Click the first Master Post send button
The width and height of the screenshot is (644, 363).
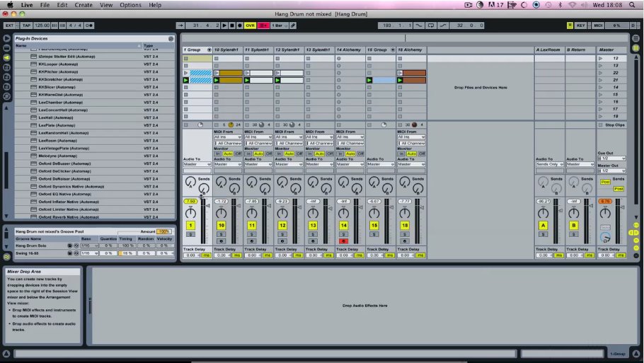point(605,182)
